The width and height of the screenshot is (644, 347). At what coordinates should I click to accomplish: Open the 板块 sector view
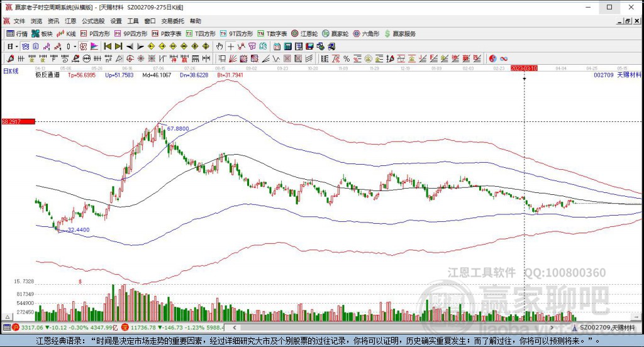[42, 34]
